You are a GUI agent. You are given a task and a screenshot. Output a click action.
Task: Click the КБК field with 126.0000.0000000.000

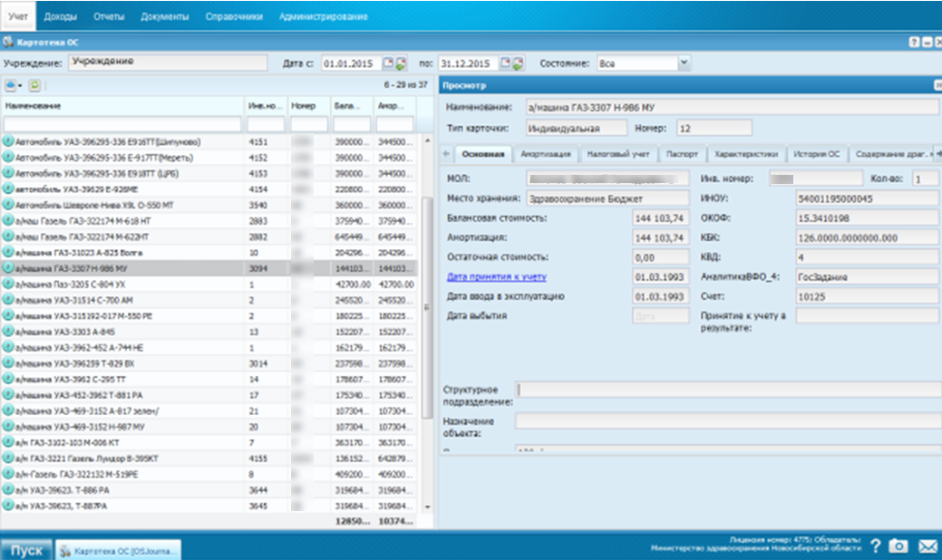[867, 237]
